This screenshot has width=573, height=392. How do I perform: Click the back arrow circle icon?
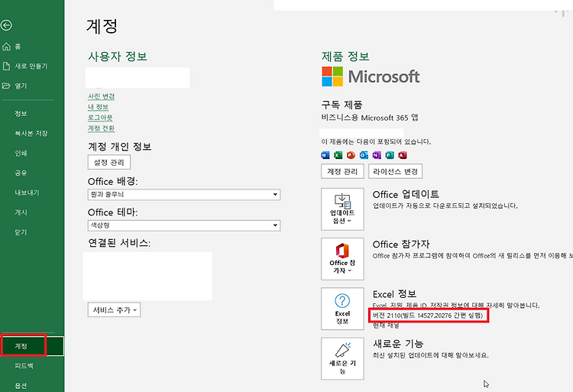pos(6,25)
